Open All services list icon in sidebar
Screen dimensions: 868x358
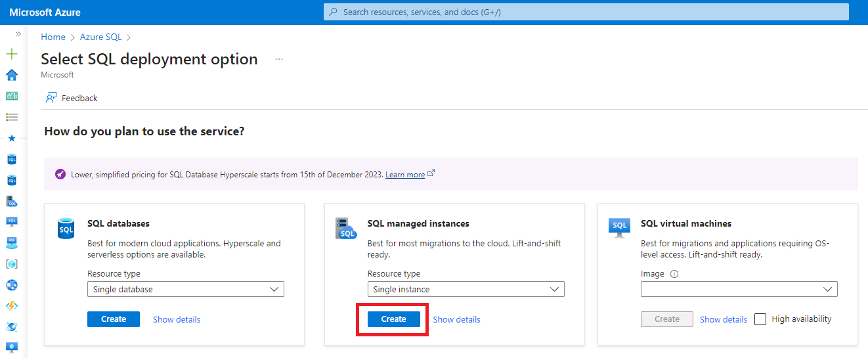[x=12, y=117]
